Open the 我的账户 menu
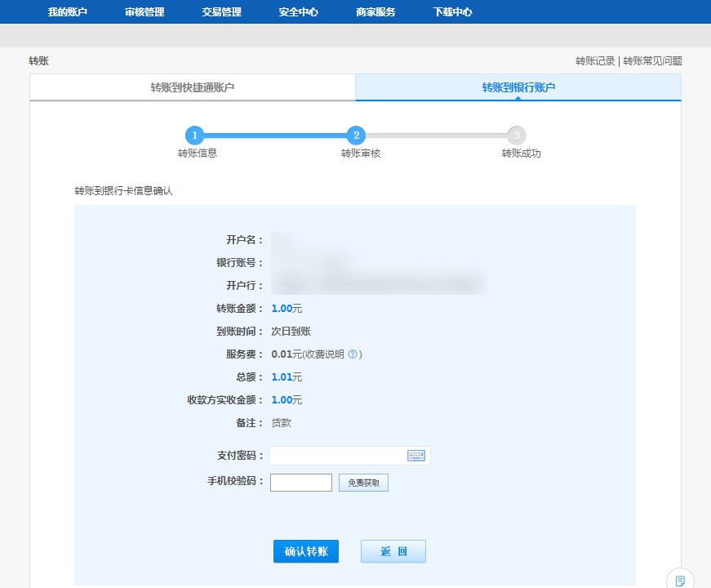Screen dimensions: 711x588 (x=67, y=12)
